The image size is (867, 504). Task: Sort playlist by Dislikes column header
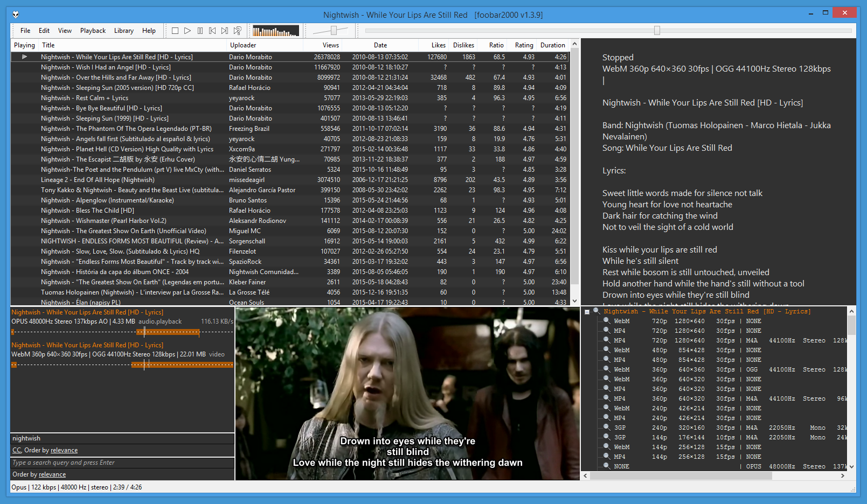tap(463, 45)
